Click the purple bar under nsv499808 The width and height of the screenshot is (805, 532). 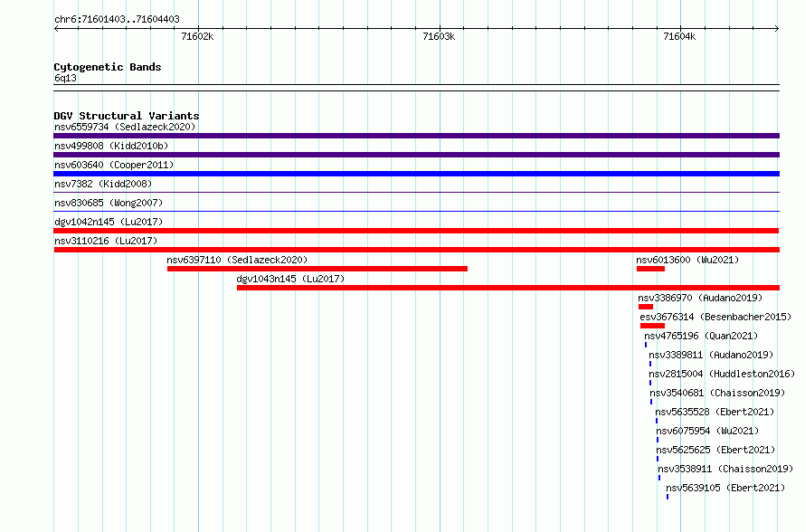click(x=416, y=155)
